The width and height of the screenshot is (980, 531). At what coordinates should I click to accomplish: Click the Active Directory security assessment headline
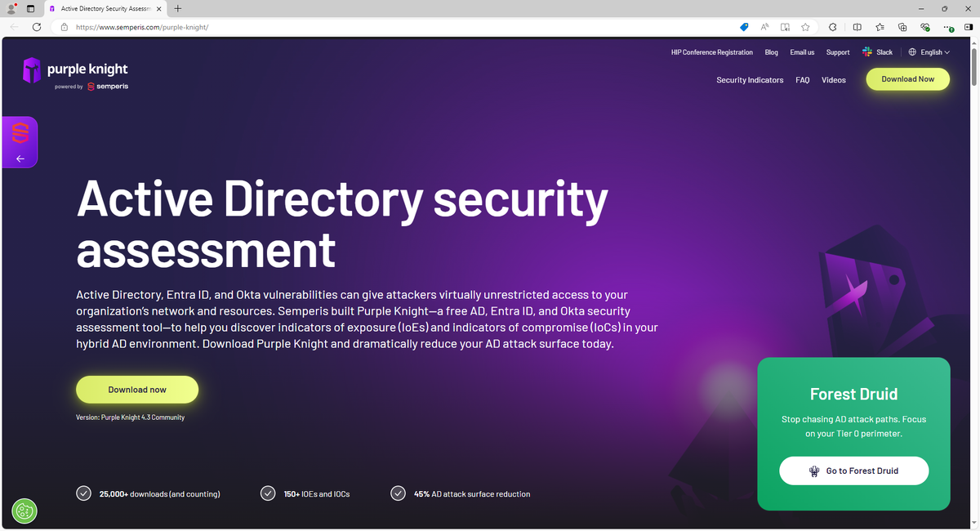pyautogui.click(x=342, y=223)
